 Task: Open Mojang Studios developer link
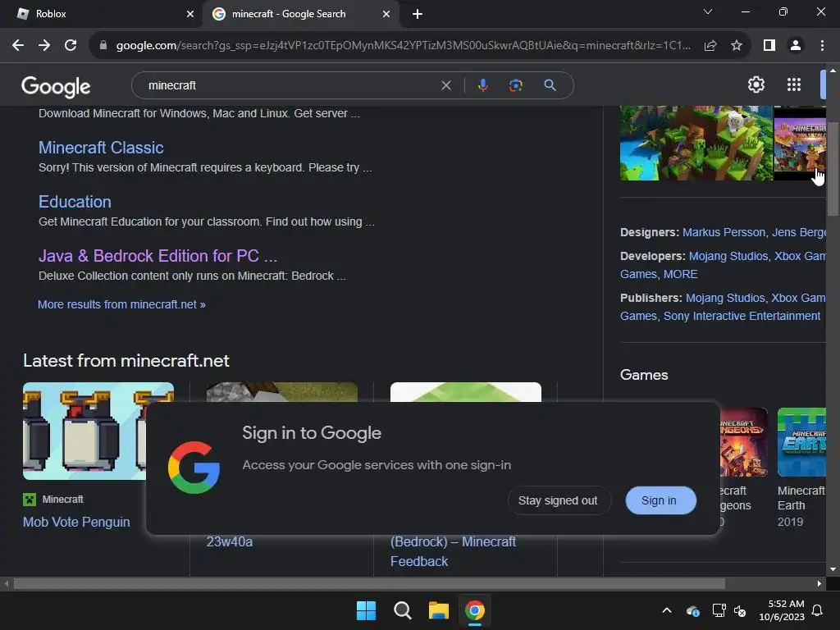[728, 256]
